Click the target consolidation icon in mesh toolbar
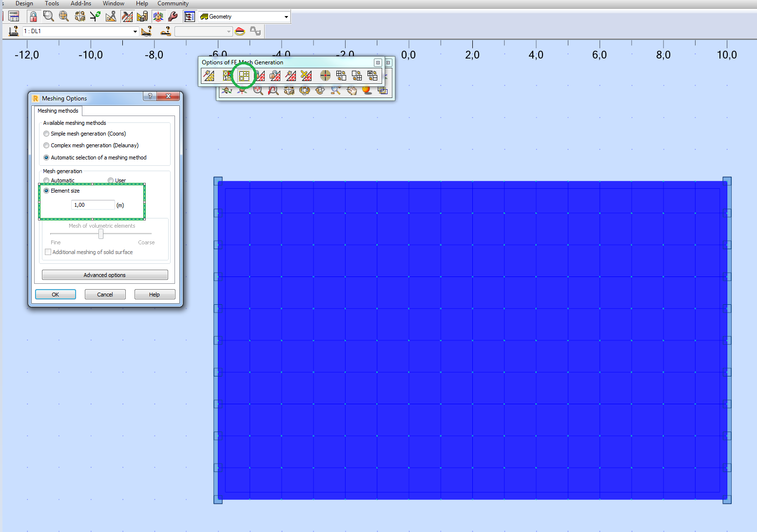 tap(325, 76)
